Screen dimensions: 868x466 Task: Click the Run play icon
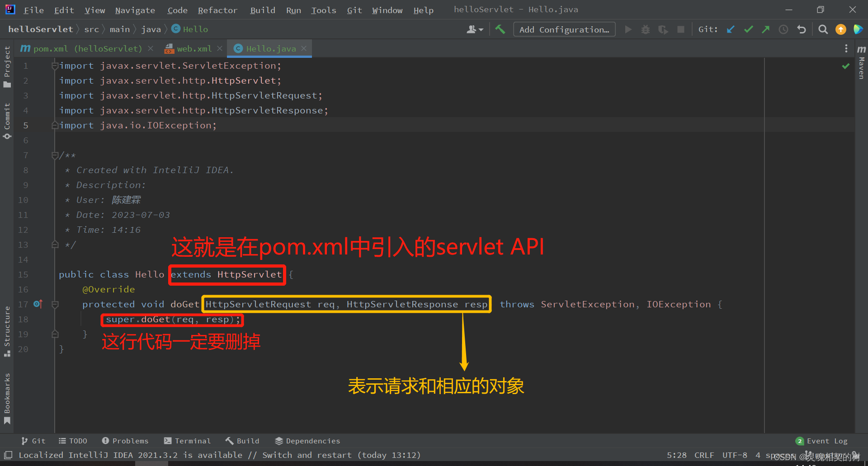(x=628, y=29)
